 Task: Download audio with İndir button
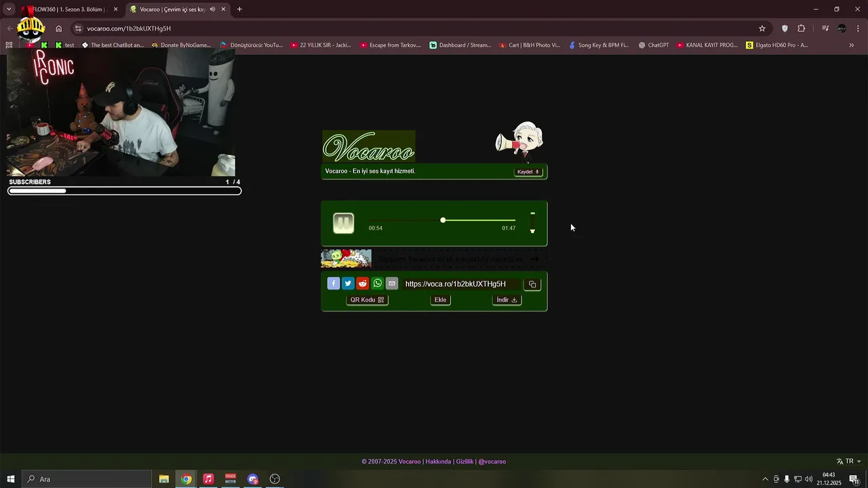click(507, 300)
